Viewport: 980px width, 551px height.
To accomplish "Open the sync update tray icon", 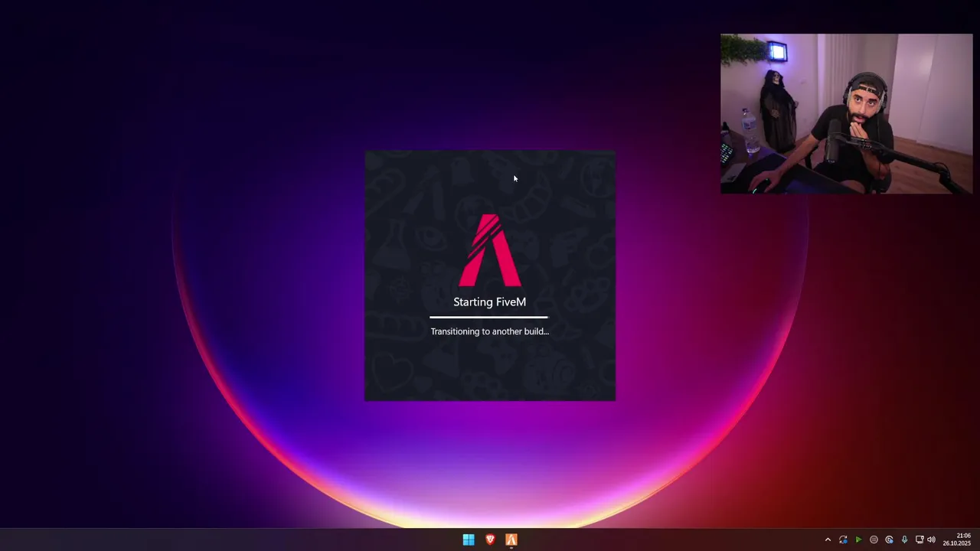I will pyautogui.click(x=843, y=540).
